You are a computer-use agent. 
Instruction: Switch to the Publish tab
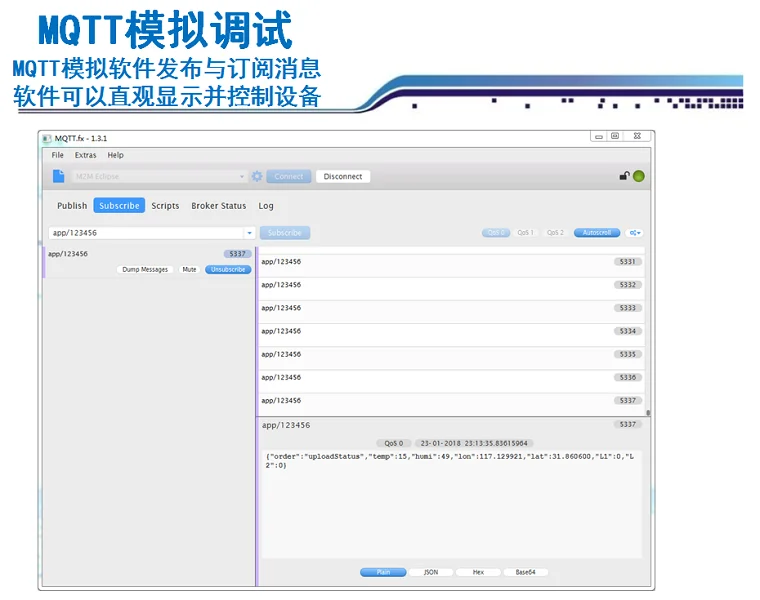click(72, 205)
